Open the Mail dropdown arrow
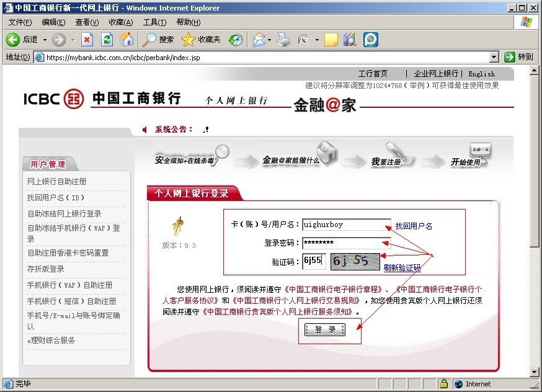Viewport: 542px width, 392px height. (x=269, y=40)
